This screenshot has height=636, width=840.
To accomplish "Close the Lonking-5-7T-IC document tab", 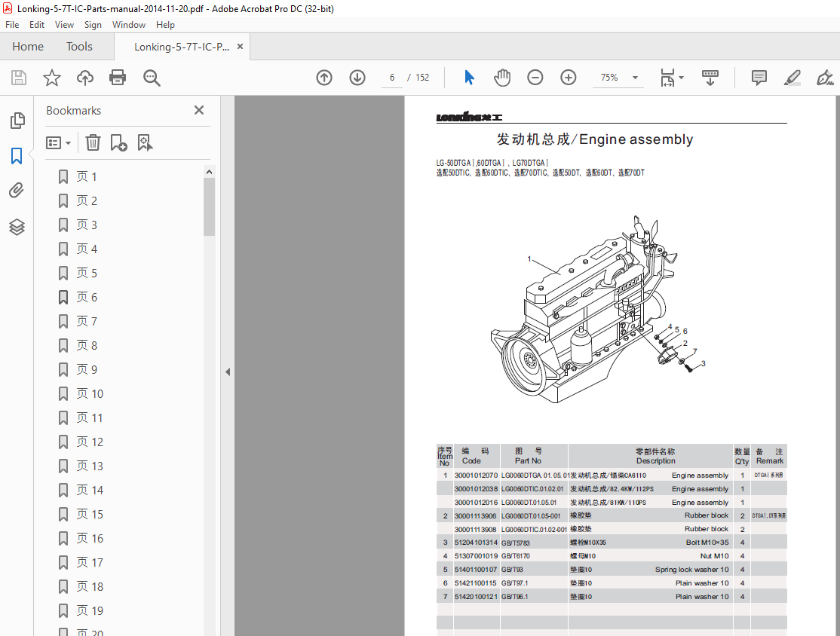I will (x=240, y=47).
